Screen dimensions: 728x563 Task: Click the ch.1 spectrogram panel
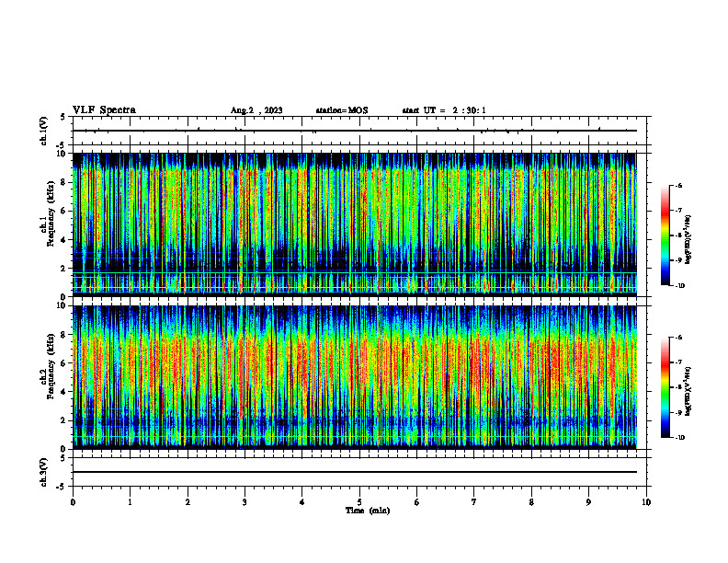355,224
